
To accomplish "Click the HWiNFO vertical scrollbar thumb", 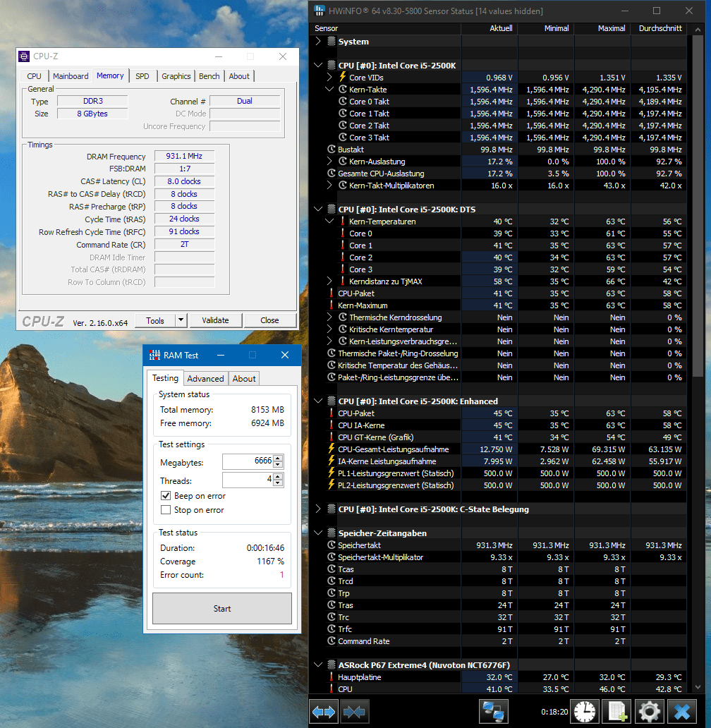I will point(698,206).
